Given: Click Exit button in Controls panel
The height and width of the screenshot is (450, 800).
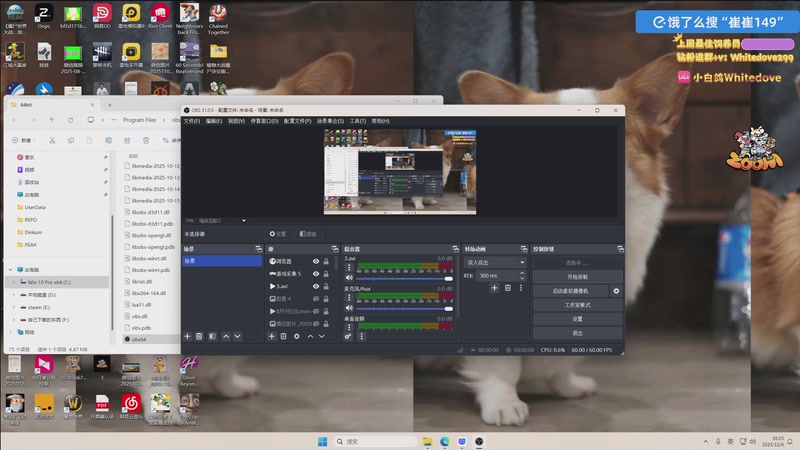Looking at the screenshot, I should (x=577, y=333).
